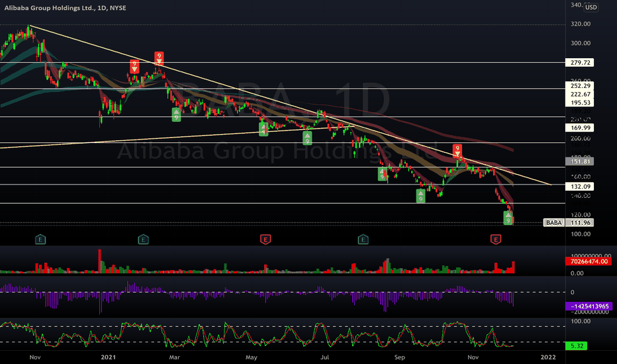Click the Sep label on the time axis
The width and height of the screenshot is (617, 364).
(399, 357)
